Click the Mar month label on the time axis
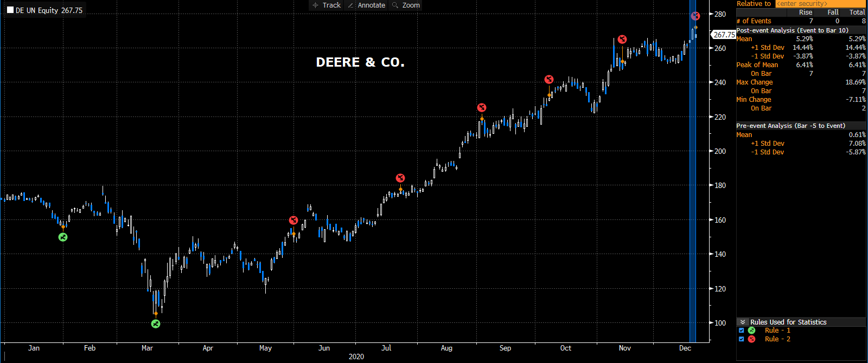 coord(147,348)
